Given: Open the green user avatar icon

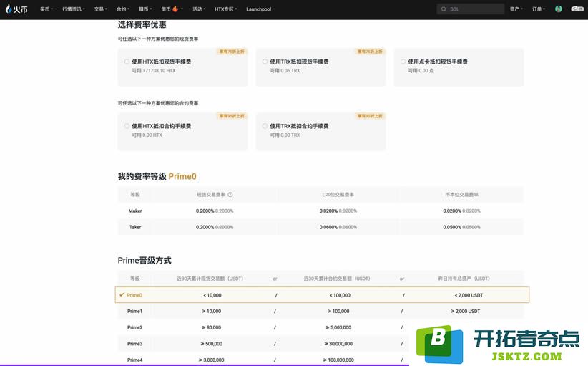Looking at the screenshot, I should (x=559, y=9).
